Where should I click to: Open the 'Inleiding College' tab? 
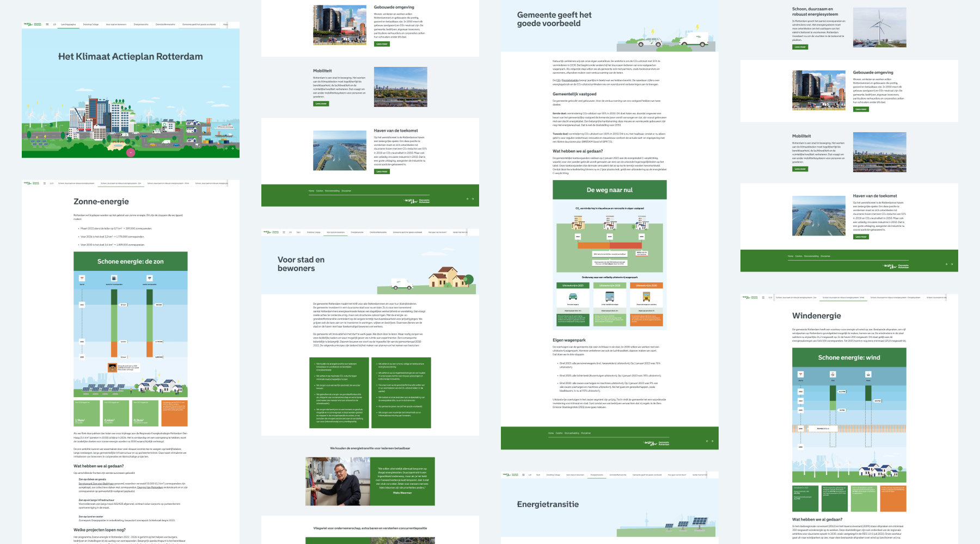click(x=91, y=24)
